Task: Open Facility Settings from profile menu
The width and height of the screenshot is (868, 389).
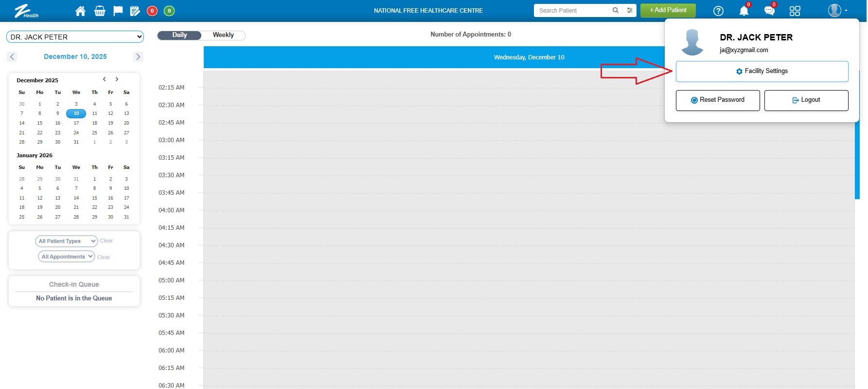Action: (762, 71)
